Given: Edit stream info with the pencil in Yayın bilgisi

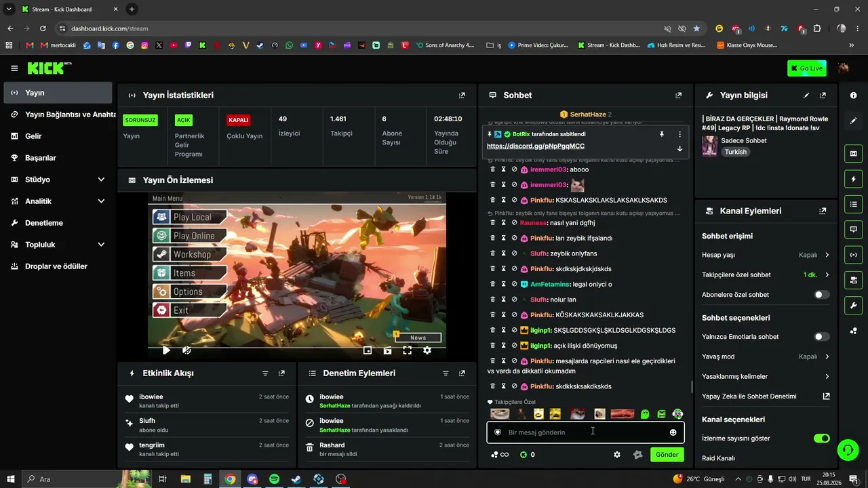Looking at the screenshot, I should point(806,96).
